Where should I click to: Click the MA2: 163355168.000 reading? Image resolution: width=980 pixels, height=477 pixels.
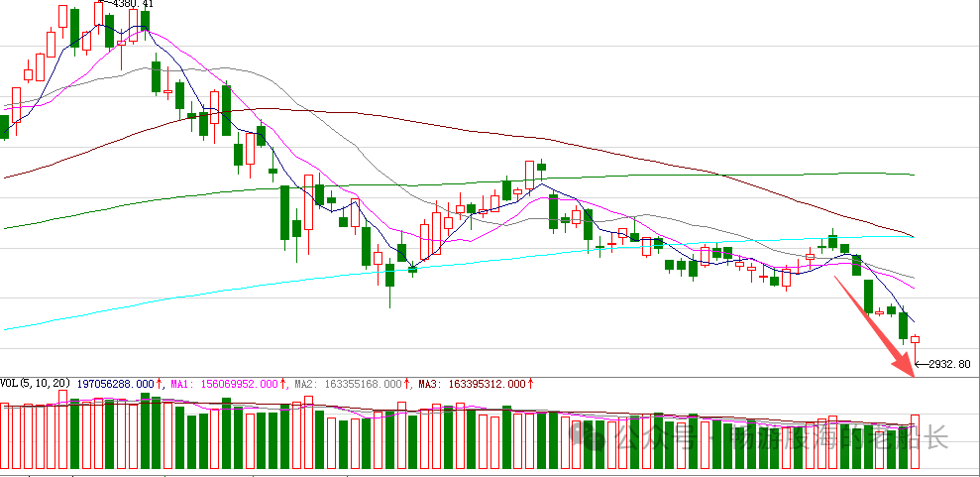(x=348, y=383)
